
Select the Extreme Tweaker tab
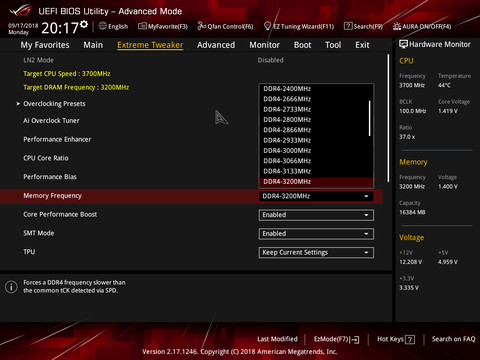(x=150, y=45)
